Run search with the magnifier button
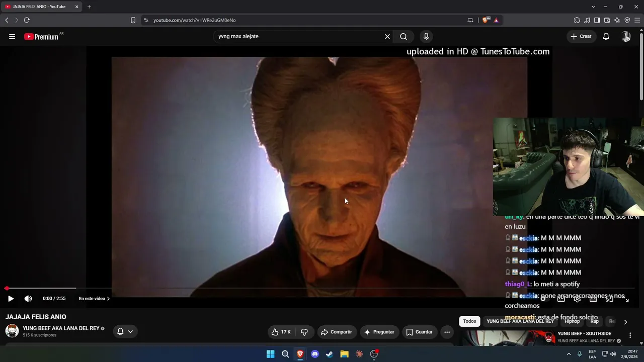 pyautogui.click(x=404, y=36)
